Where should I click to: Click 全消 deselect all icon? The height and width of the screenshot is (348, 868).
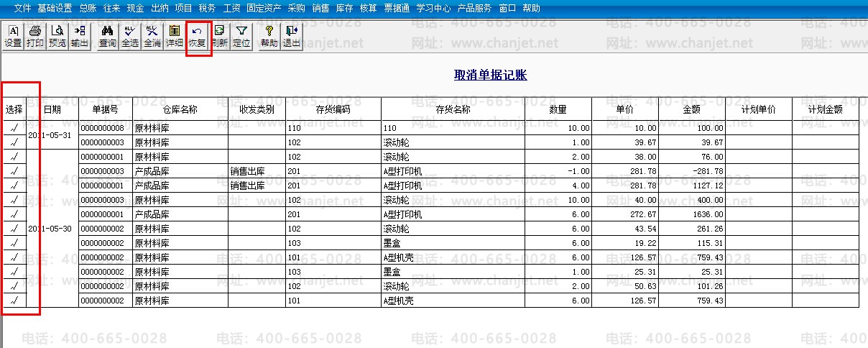[152, 36]
